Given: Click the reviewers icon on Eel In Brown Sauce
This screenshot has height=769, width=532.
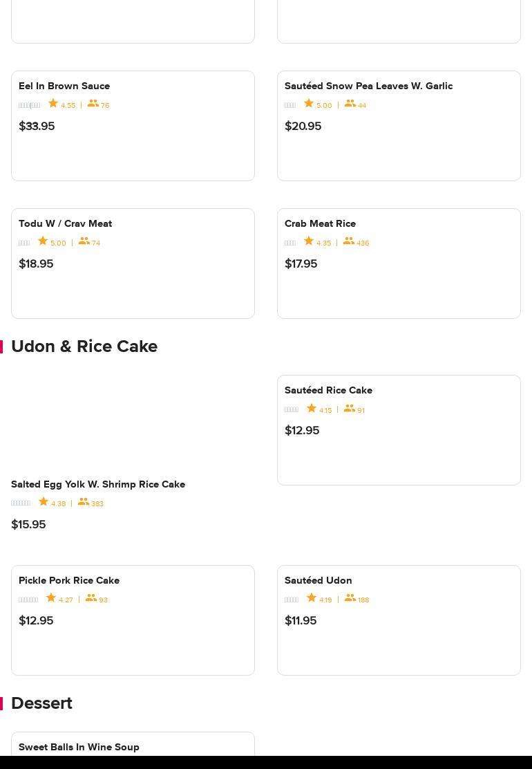Looking at the screenshot, I should point(93,104).
